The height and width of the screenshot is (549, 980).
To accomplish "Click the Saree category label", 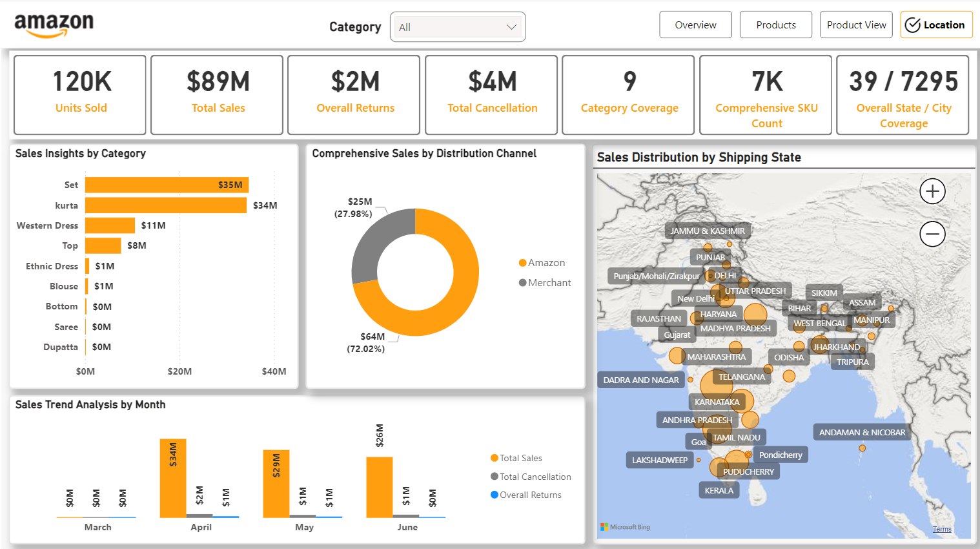I will (66, 327).
